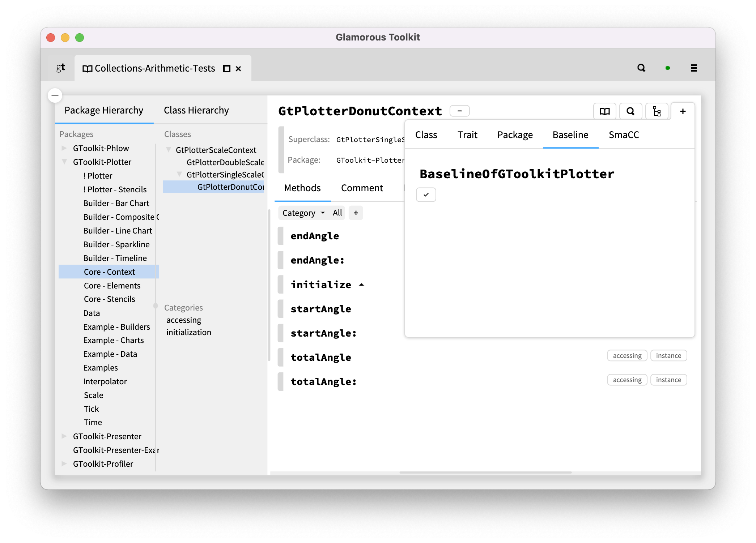Image resolution: width=756 pixels, height=543 pixels.
Task: Expand the GToolkit-Phlow package
Action: tap(64, 148)
